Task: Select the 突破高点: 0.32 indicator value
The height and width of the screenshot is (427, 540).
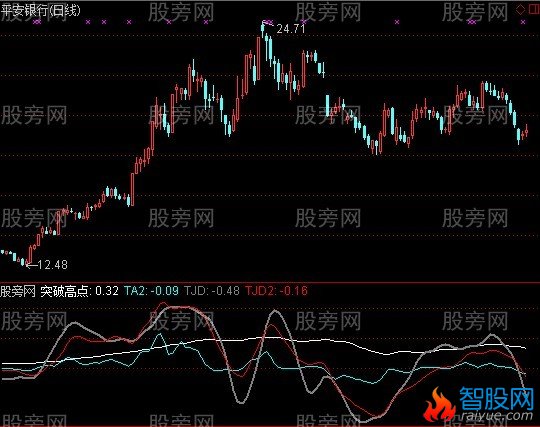Action: 79,291
